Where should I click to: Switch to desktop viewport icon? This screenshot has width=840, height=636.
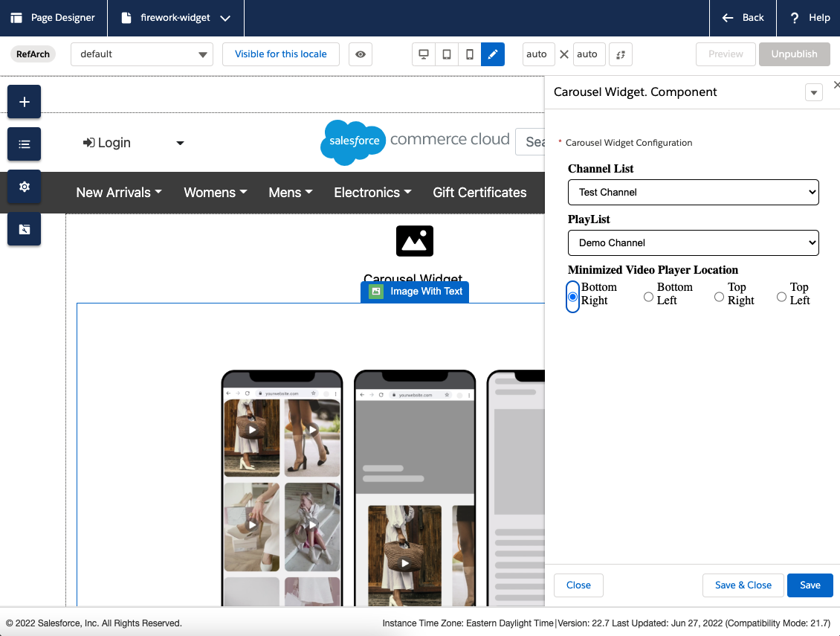[x=424, y=54]
